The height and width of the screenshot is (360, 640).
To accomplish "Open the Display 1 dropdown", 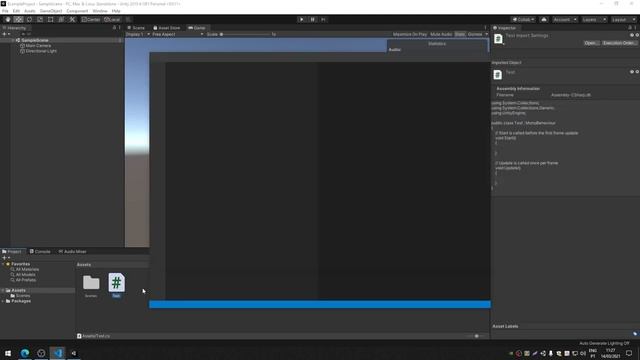I will (138, 34).
